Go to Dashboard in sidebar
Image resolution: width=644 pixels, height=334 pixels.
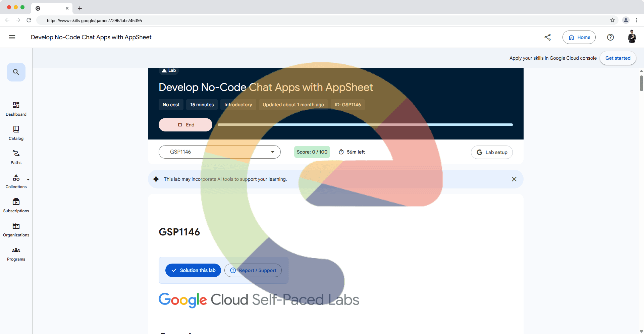tap(16, 109)
